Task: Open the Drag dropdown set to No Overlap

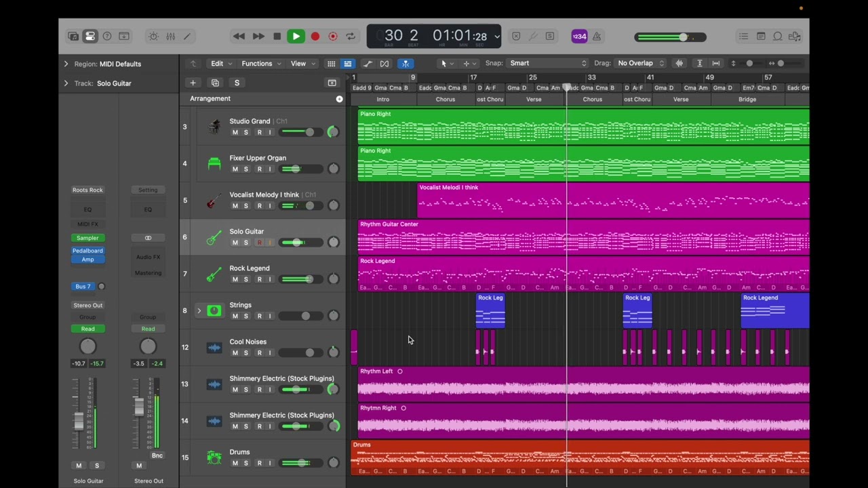Action: click(x=641, y=64)
